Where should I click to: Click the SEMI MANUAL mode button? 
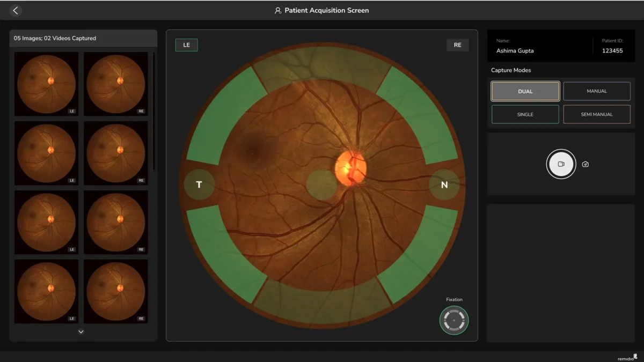(x=597, y=114)
